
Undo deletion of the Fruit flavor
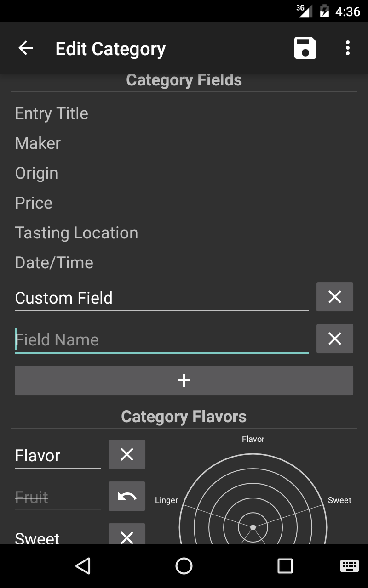[127, 496]
